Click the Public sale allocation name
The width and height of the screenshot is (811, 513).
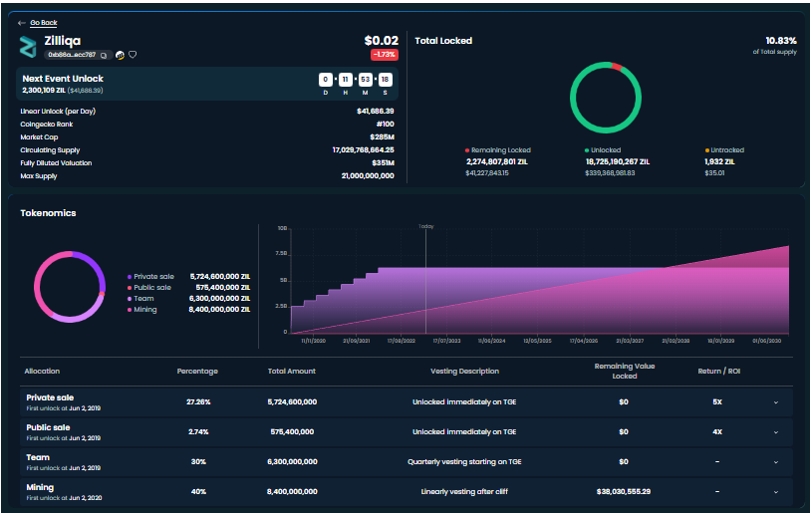tap(48, 428)
